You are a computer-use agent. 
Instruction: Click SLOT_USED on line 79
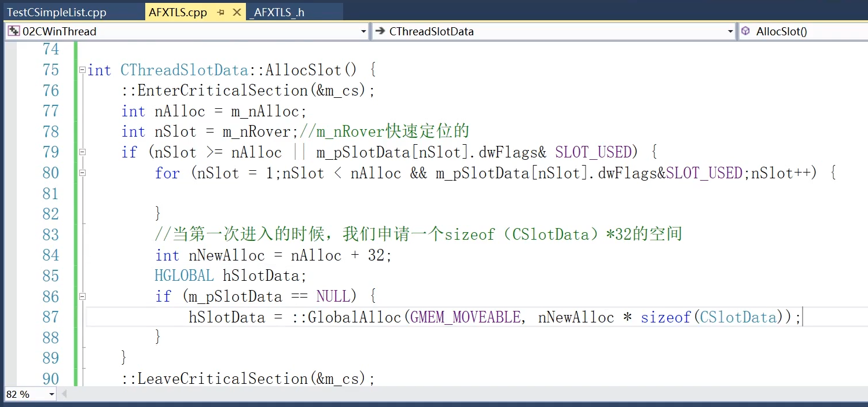tap(593, 152)
